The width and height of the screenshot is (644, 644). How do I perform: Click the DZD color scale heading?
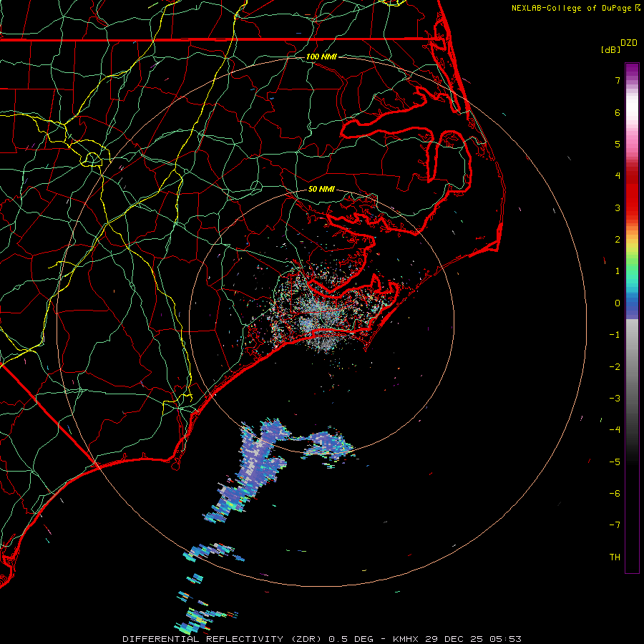629,43
